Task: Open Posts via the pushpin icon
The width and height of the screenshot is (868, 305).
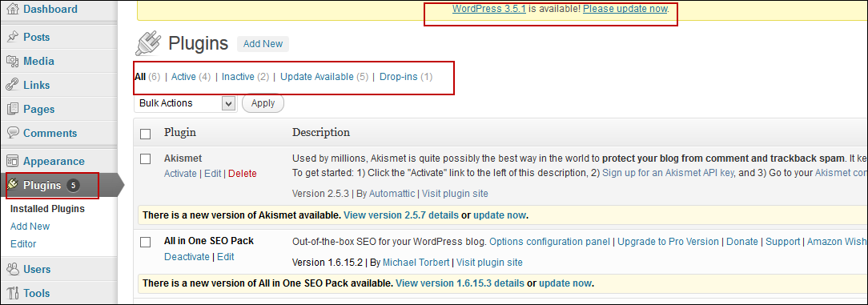Action: 12,37
